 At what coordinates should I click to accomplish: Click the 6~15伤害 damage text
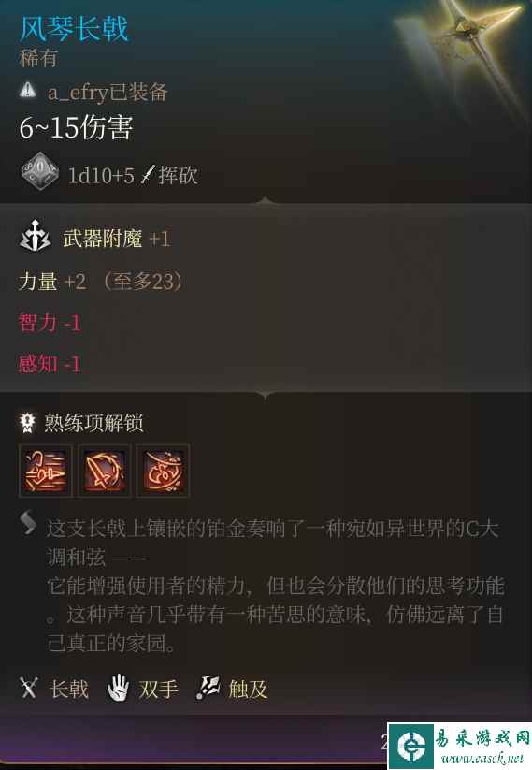point(76,127)
